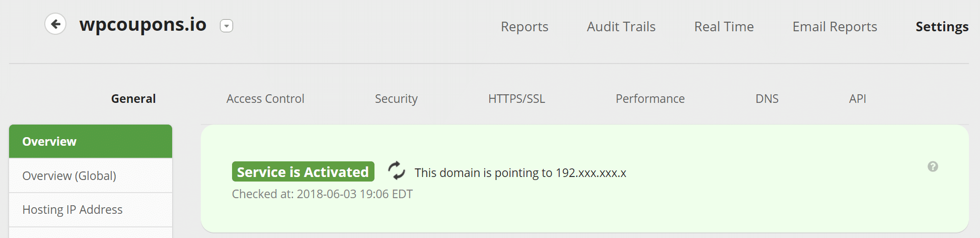Open the Security tab
Screen dimensions: 980x238
pyautogui.click(x=396, y=99)
